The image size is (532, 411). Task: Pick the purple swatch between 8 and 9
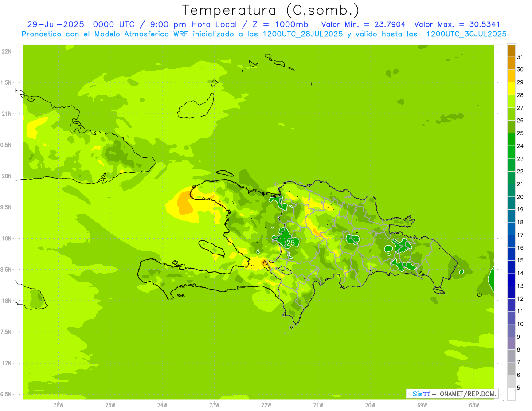click(511, 343)
